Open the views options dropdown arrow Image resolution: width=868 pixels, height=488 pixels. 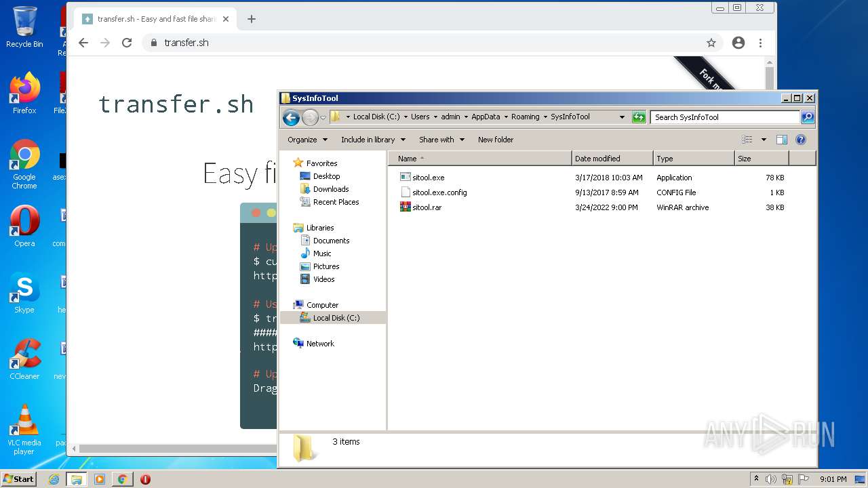[x=764, y=140]
